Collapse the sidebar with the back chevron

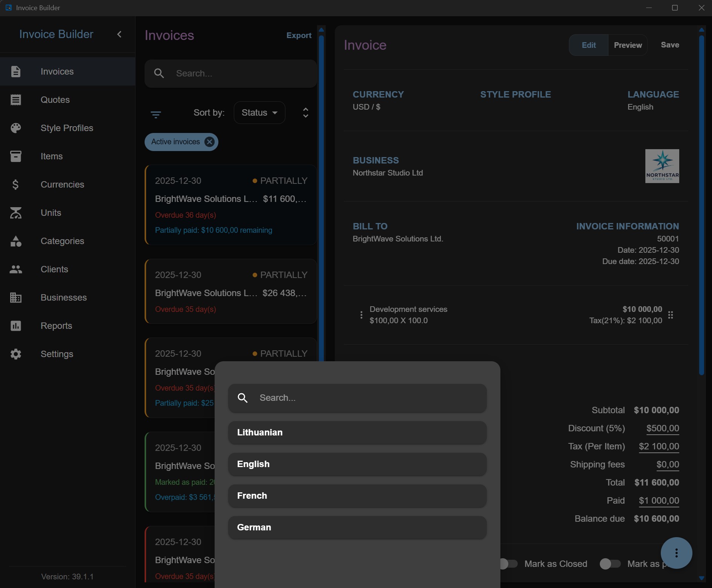coord(119,34)
